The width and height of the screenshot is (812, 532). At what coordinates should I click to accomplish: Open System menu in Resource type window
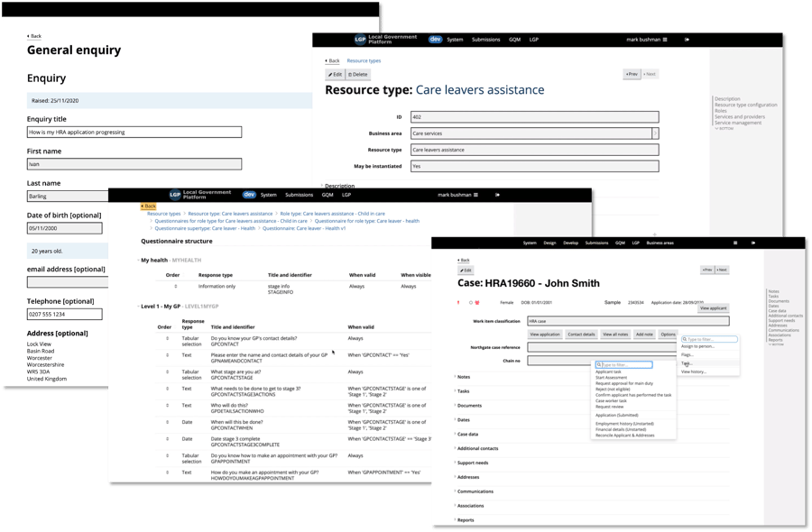[456, 40]
